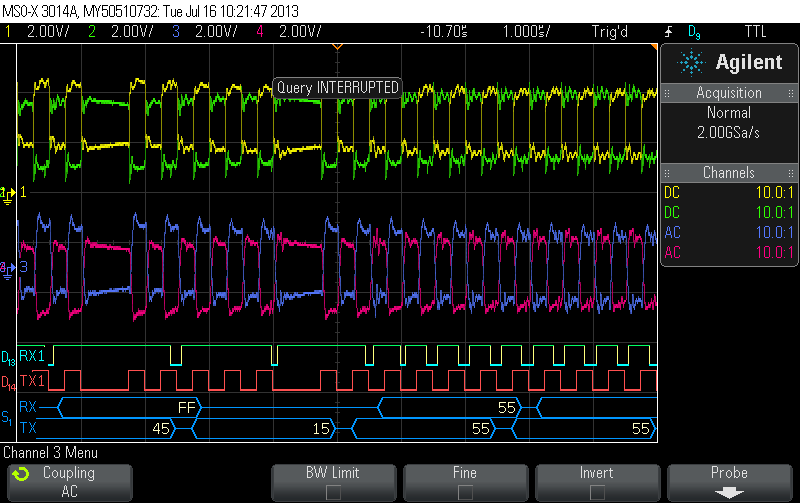The image size is (800, 503).
Task: Click the D9 trigger source label
Action: pyautogui.click(x=694, y=33)
